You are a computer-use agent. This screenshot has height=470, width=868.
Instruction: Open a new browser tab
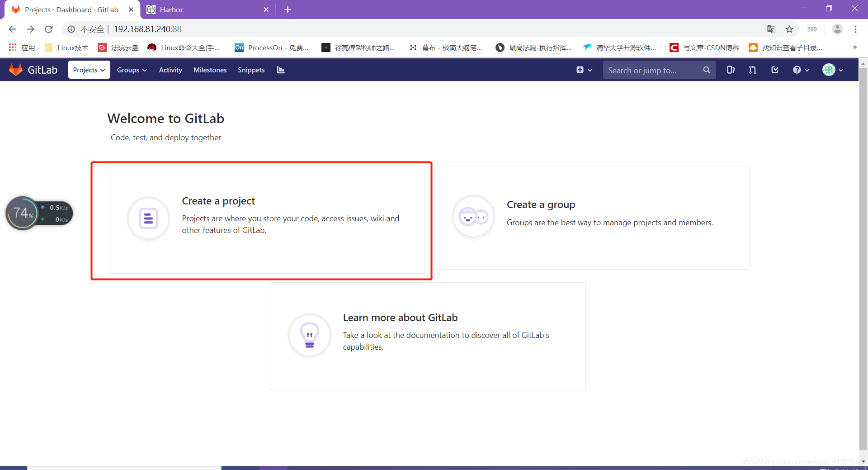tap(288, 9)
